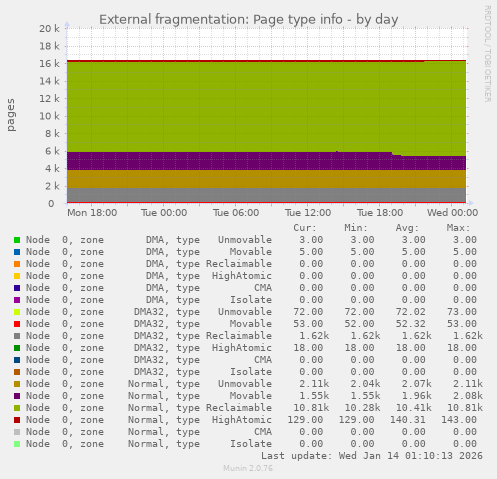The height and width of the screenshot is (479, 497).
Task: Click the Normal Reclaimable olive green swatch
Action: 17,408
